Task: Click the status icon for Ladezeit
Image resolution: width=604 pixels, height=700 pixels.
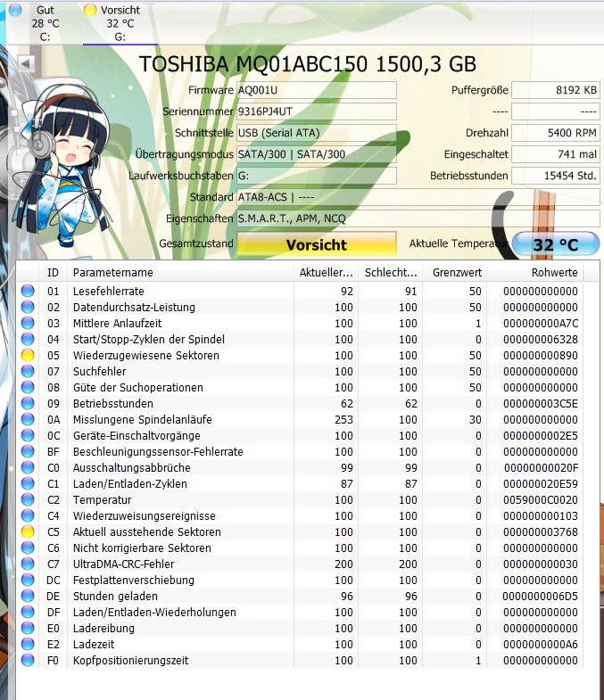Action: (x=28, y=645)
